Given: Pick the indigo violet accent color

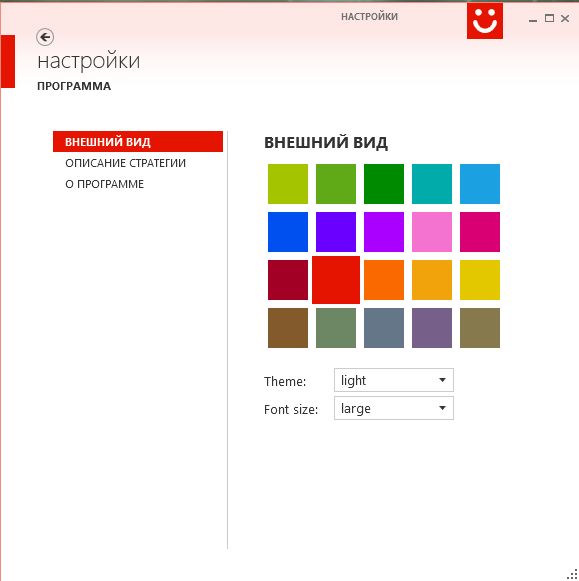Looking at the screenshot, I should 336,232.
